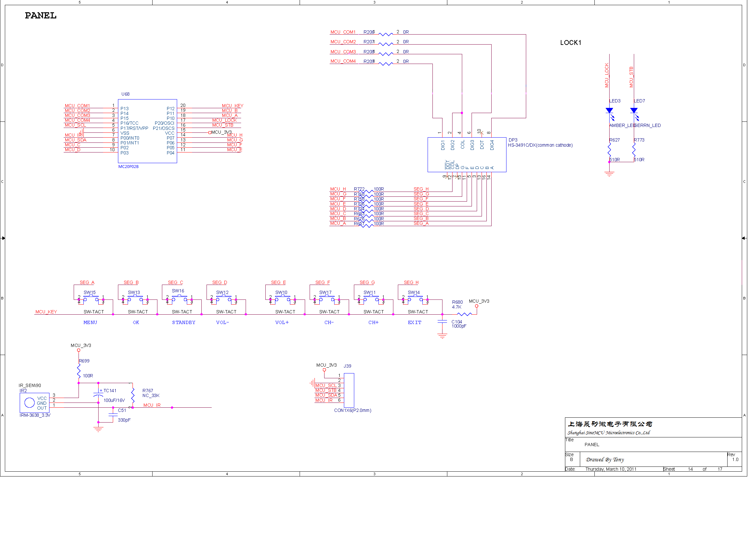Click the LOCK1 label text
The height and width of the screenshot is (534, 756).
570,42
